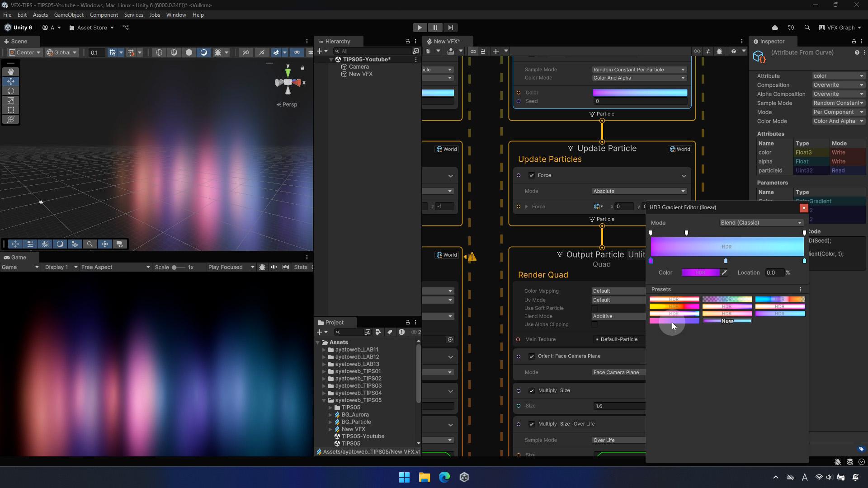Click the Stats button in Game view
This screenshot has width=868, height=488.
300,267
